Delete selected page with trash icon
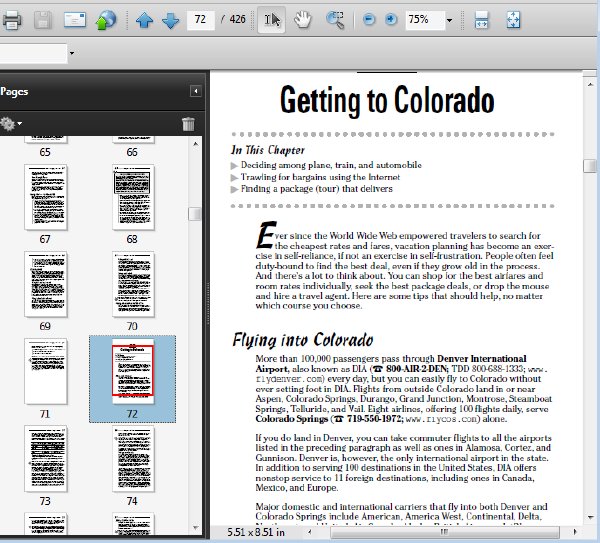The image size is (600, 543). [x=188, y=124]
